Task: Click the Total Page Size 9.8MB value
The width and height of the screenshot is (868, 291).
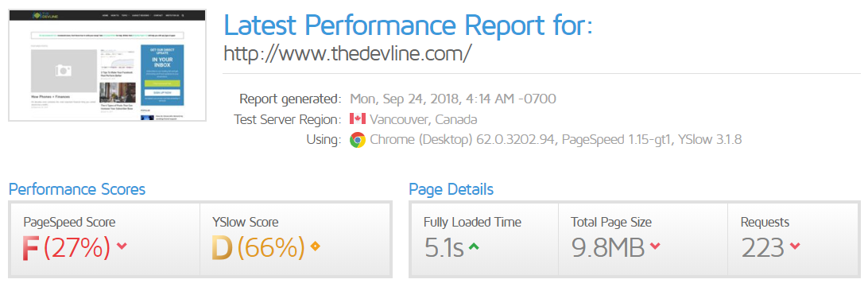Action: (608, 248)
